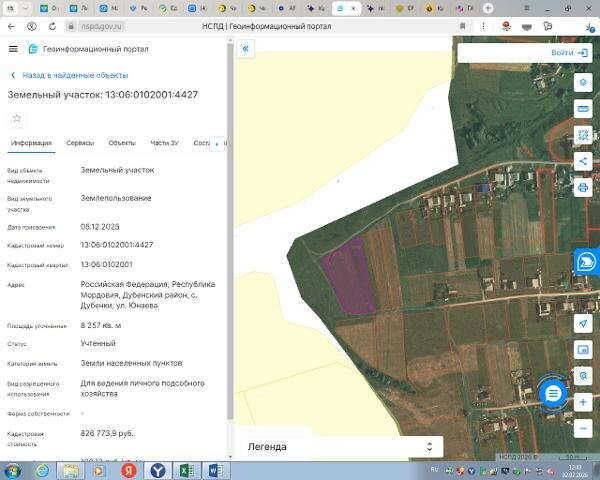Open the Части ЗУ tab
Image resolution: width=600 pixels, height=480 pixels.
tap(165, 143)
